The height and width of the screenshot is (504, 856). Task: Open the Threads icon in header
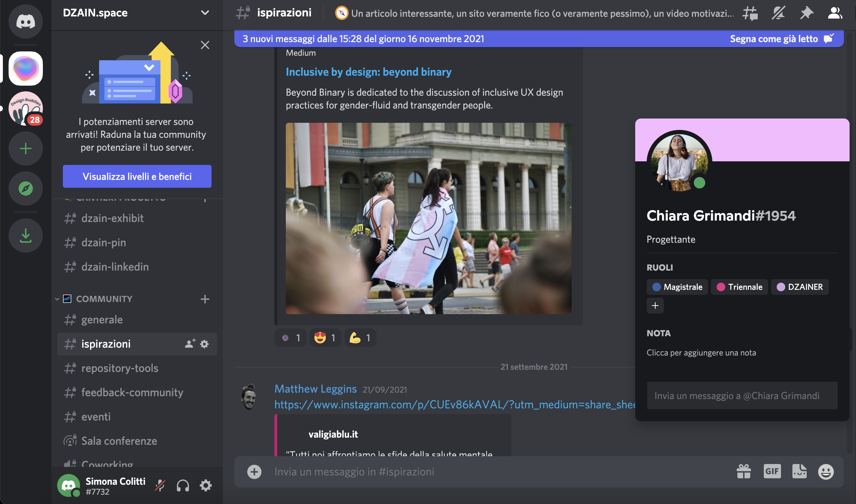(750, 13)
